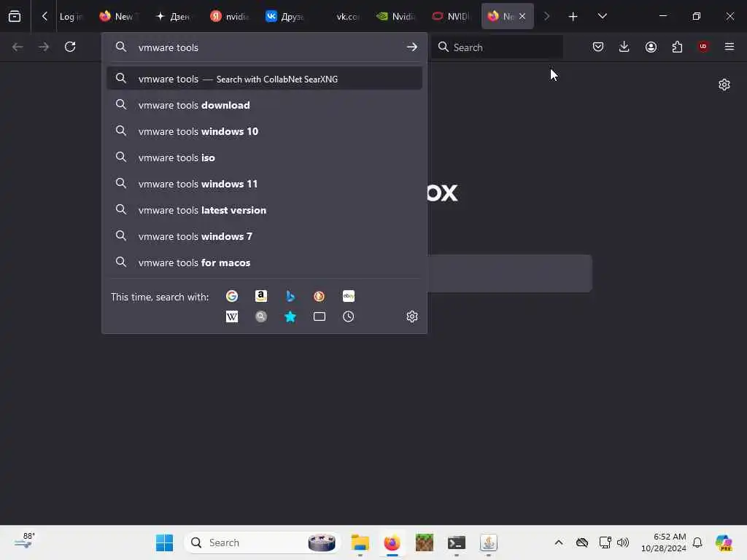747x560 pixels.
Task: Show hidden system tray icons
Action: (x=559, y=542)
